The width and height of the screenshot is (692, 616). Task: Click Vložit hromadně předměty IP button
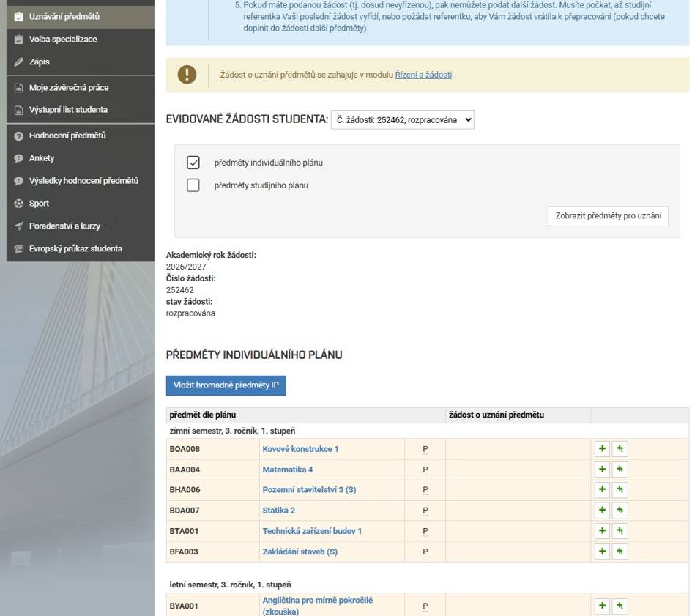click(x=226, y=385)
